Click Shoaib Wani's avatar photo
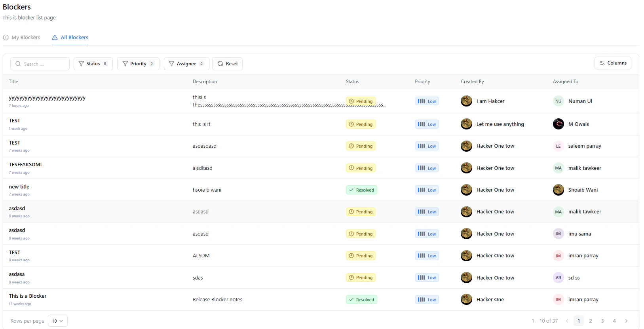 [559, 190]
